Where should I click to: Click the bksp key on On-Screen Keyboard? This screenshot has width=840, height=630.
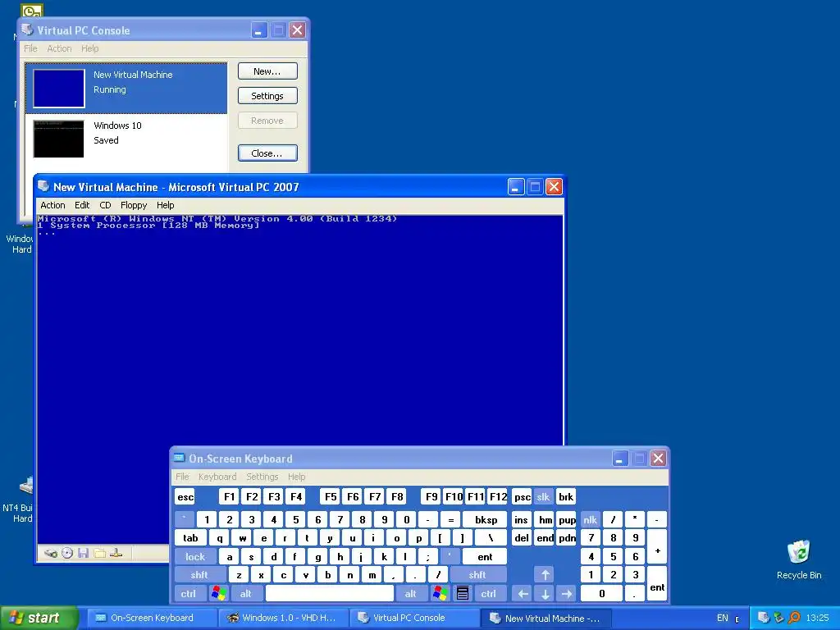(486, 519)
